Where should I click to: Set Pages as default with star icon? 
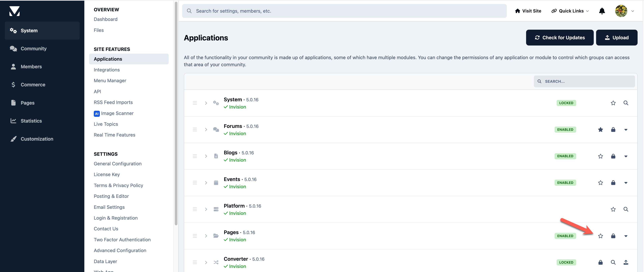point(600,236)
